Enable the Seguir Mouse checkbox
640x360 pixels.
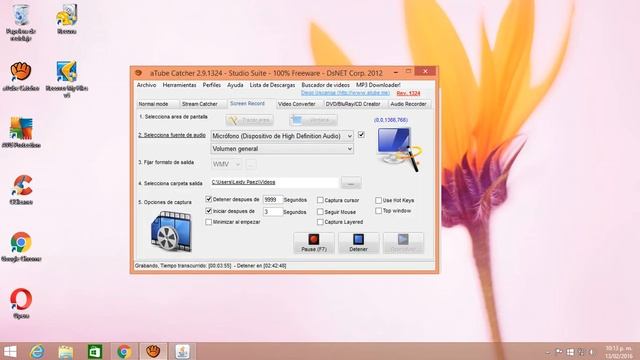[x=320, y=212]
